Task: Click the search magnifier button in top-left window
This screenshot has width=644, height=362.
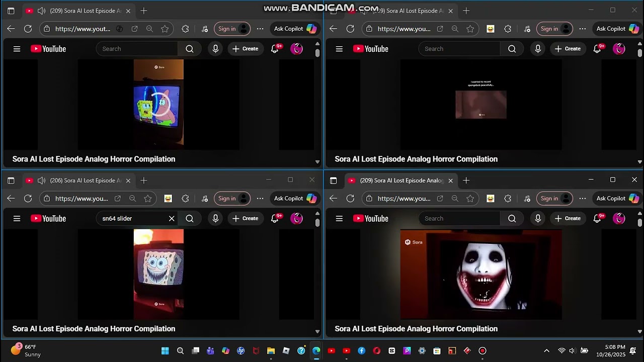Action: tap(190, 49)
